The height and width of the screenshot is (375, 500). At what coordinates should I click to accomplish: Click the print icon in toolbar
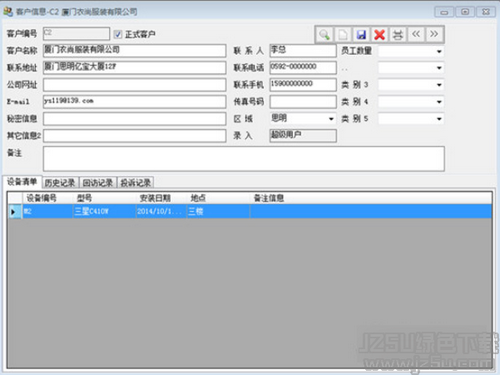398,34
